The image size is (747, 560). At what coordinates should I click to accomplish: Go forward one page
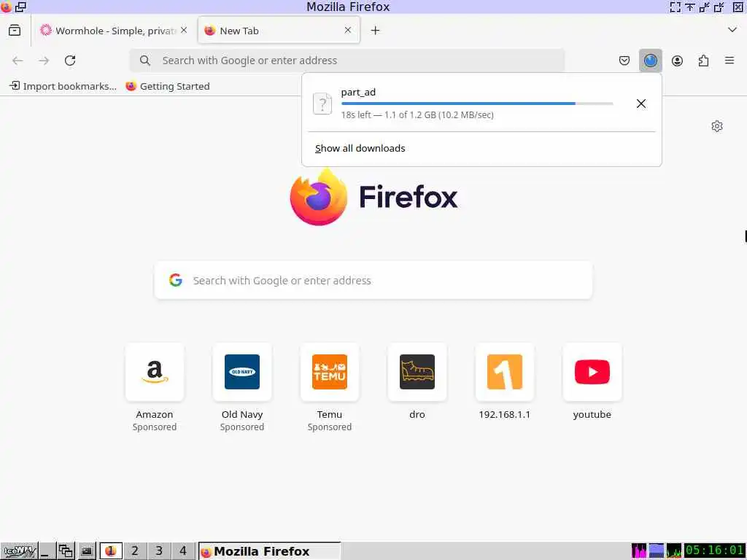[x=44, y=61]
